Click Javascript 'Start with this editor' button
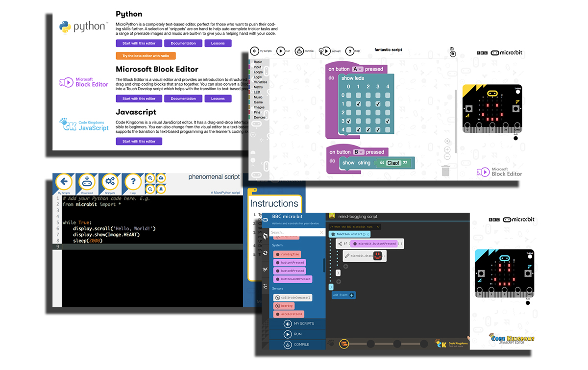This screenshot has height=370, width=588. pyautogui.click(x=139, y=141)
